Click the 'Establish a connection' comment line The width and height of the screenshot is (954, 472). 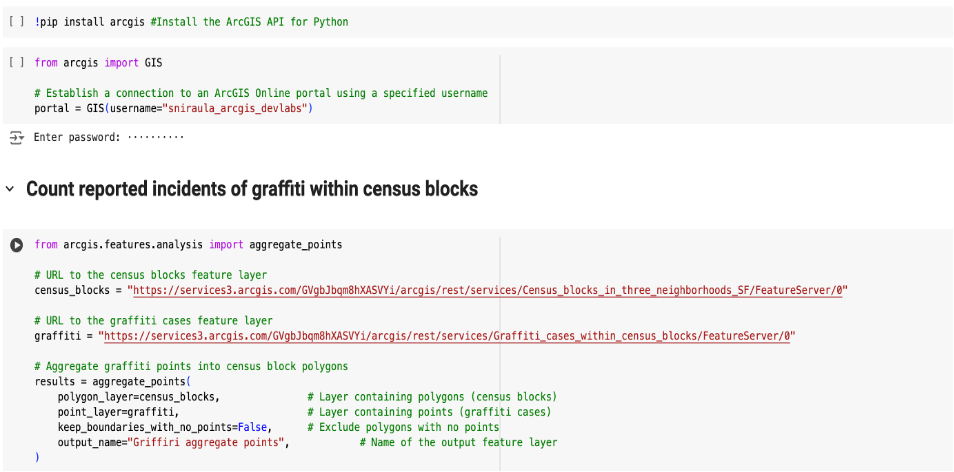point(260,93)
